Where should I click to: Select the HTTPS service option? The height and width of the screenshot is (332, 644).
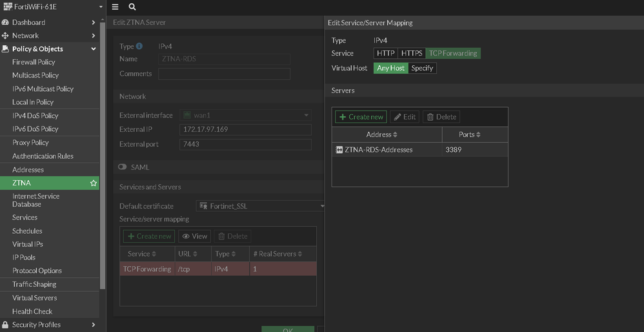tap(412, 54)
